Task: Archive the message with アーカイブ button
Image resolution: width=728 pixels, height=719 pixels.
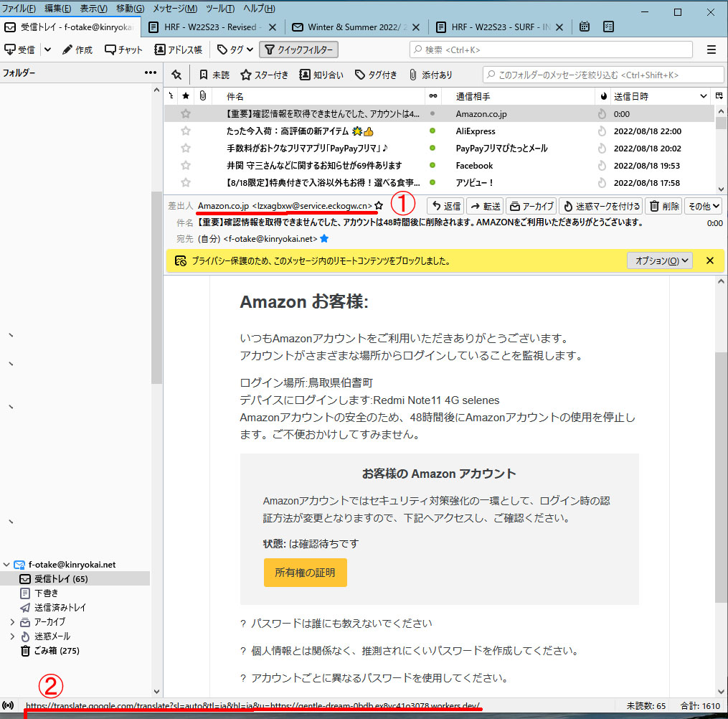Action: (531, 206)
